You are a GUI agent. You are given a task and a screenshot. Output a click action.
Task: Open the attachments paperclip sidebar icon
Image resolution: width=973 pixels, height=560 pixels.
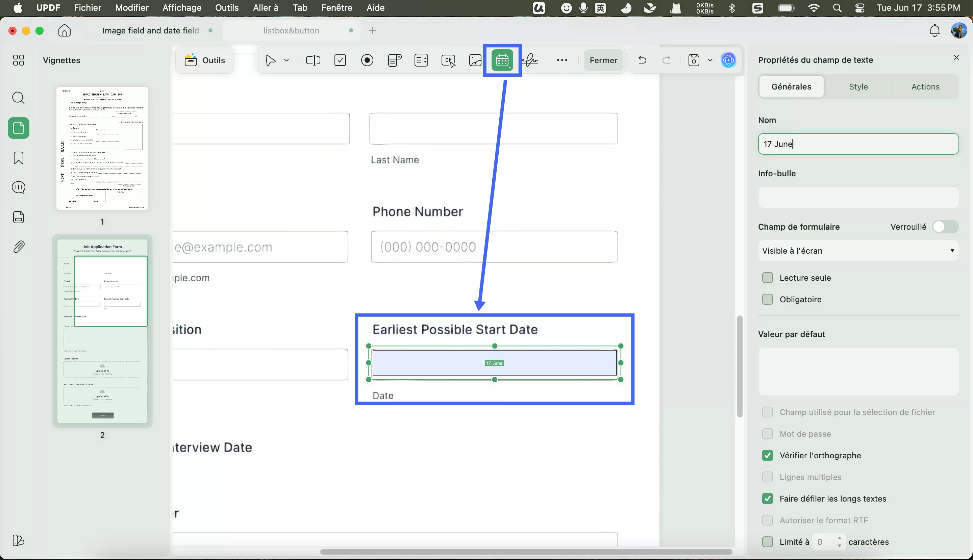[19, 247]
